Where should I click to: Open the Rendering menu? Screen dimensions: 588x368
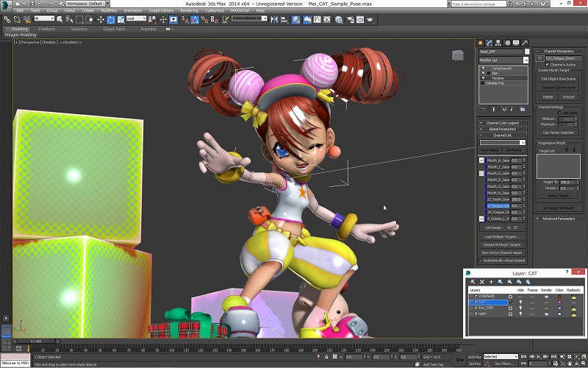pyautogui.click(x=189, y=10)
